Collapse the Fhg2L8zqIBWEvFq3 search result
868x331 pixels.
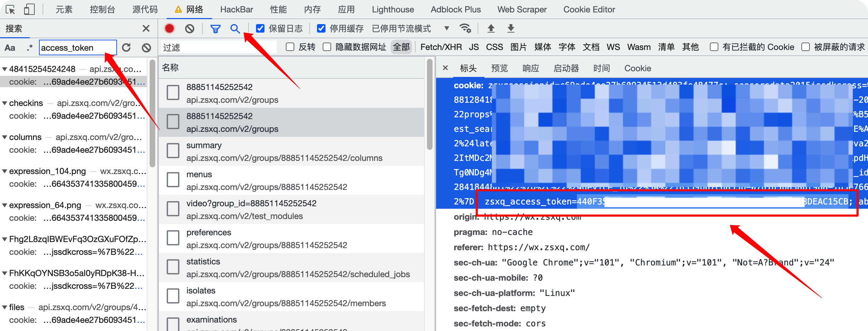click(5, 239)
